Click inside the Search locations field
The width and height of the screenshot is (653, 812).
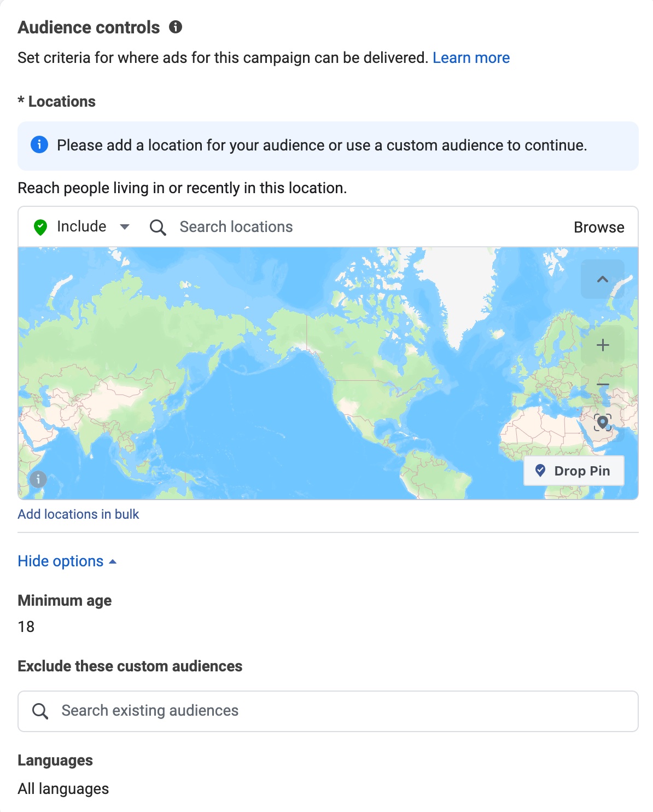(235, 227)
